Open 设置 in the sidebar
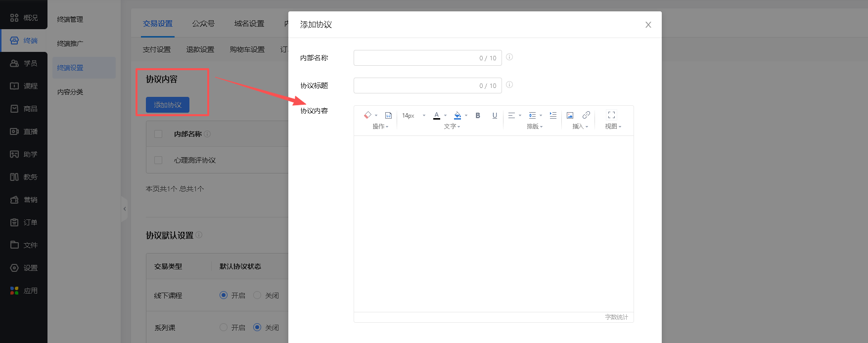The height and width of the screenshot is (343, 868). pyautogui.click(x=24, y=268)
